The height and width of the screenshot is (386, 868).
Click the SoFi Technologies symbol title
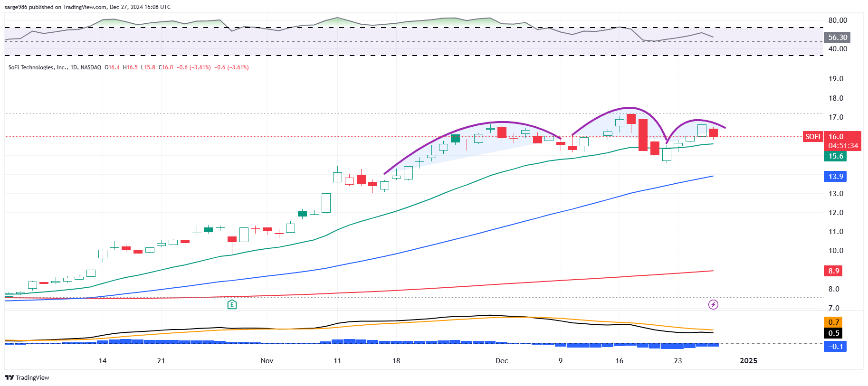pyautogui.click(x=55, y=67)
